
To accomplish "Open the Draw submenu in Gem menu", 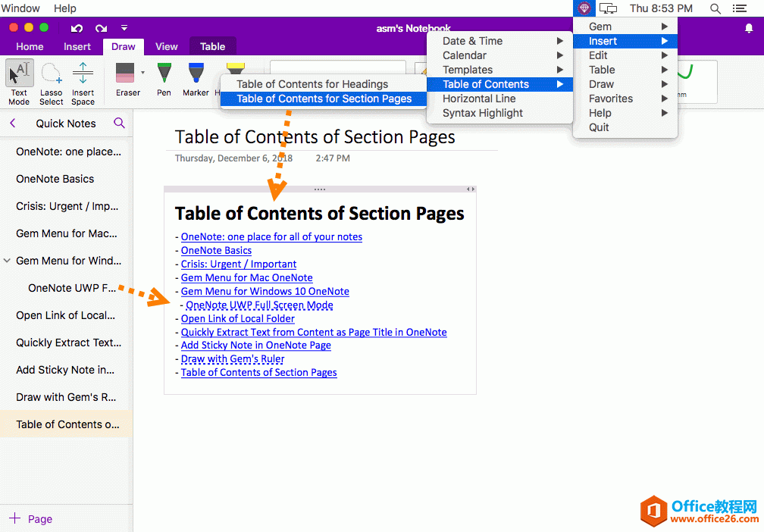I will pos(625,84).
